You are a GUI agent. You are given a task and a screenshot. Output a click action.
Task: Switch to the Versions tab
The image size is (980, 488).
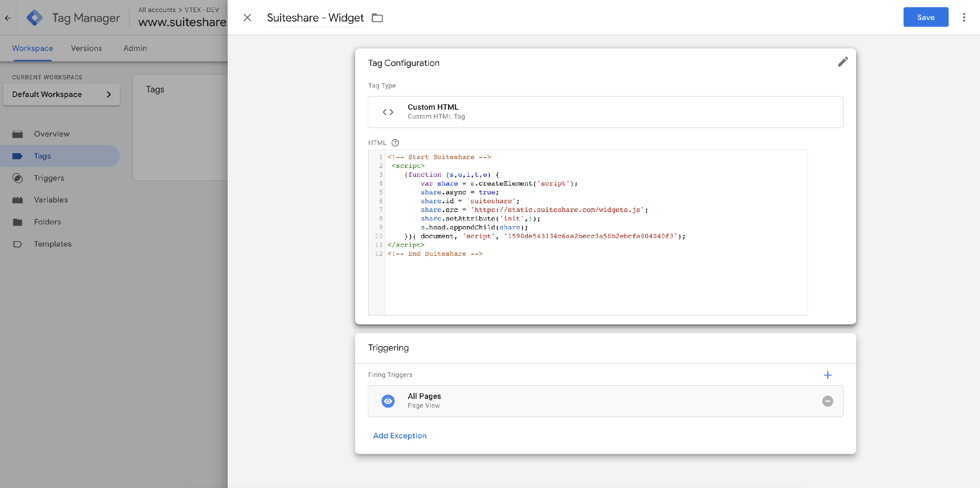[x=86, y=48]
